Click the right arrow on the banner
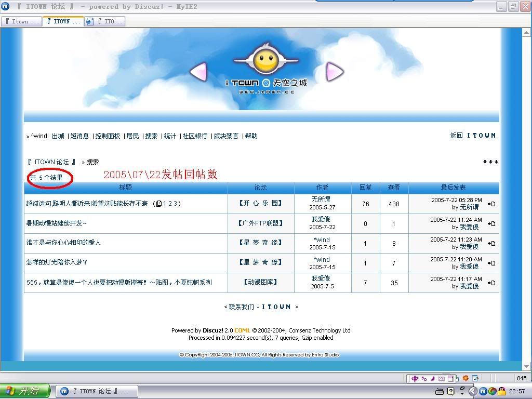Screen dimensions: 532x399 335,72
